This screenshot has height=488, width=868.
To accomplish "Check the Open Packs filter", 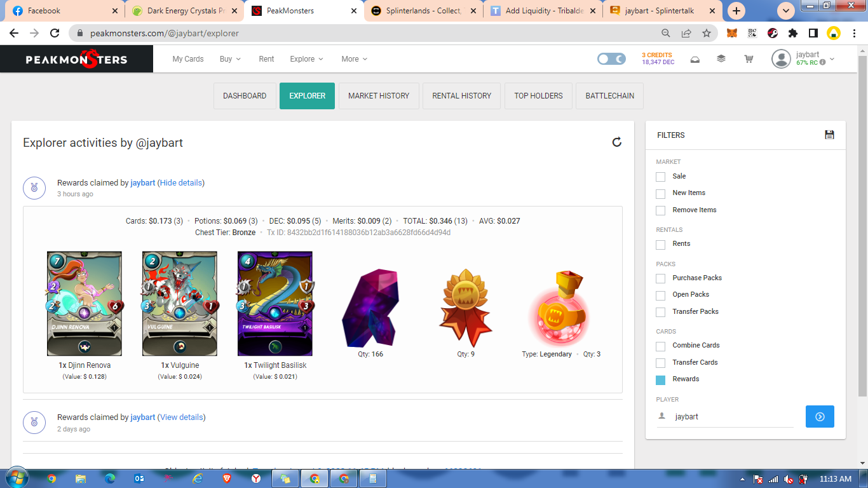I will coord(661,295).
